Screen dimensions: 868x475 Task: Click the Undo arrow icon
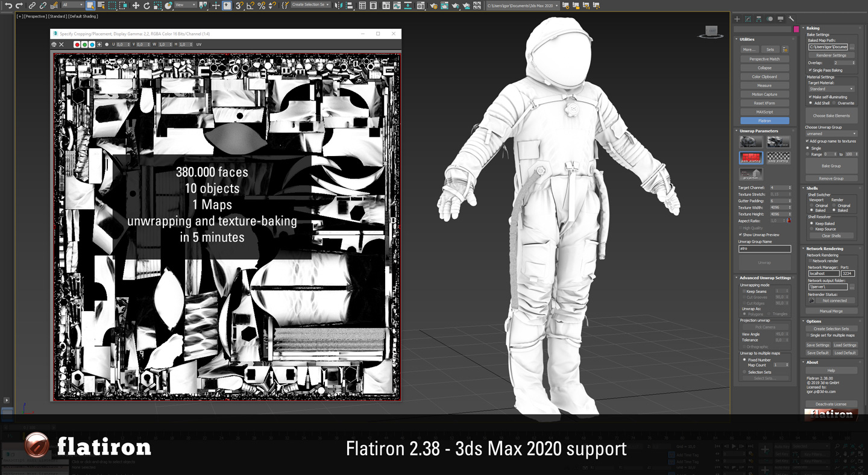[x=8, y=5]
